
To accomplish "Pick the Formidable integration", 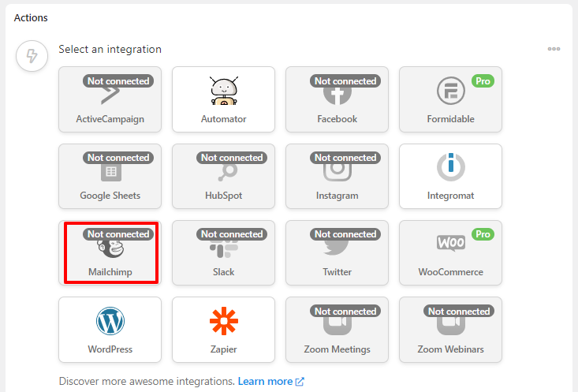I will (450, 99).
